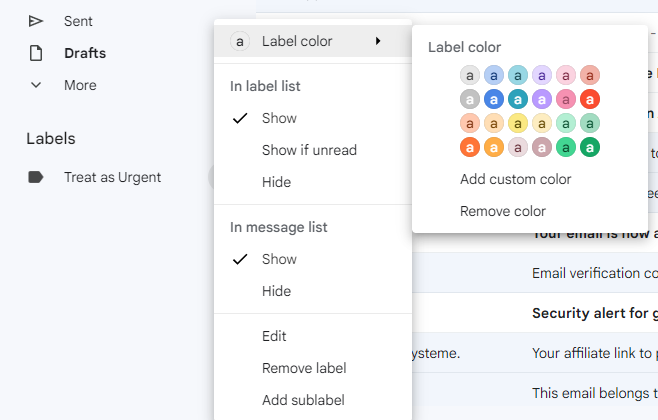Select Show in the label list section
658x420 pixels.
click(x=279, y=118)
